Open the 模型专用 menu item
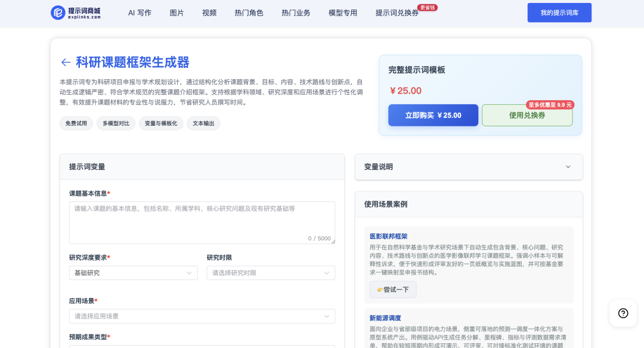The height and width of the screenshot is (348, 644). (342, 13)
